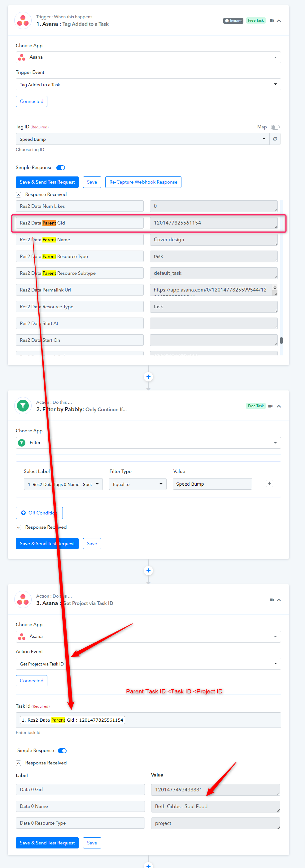Click the Free Task badge in step 2
Screen dimensions: 305x868
coord(255,406)
